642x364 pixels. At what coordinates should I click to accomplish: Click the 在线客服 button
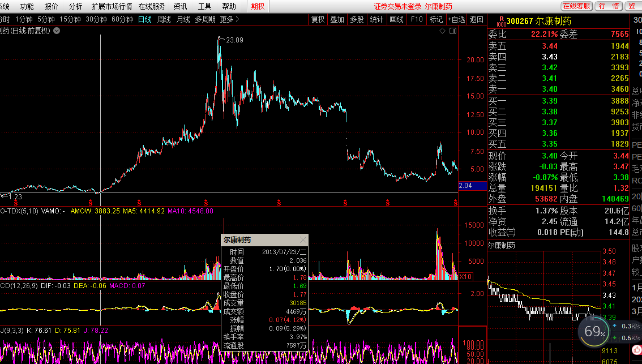pyautogui.click(x=576, y=6)
